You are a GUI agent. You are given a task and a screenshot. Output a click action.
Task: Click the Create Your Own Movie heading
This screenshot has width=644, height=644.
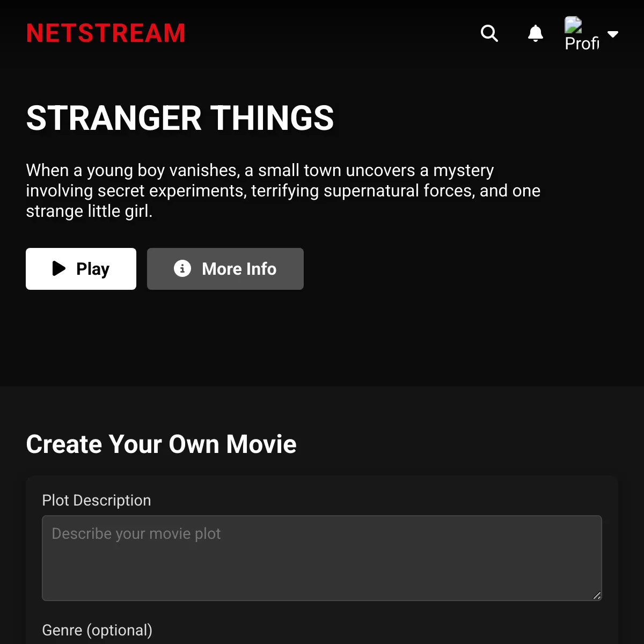click(161, 444)
